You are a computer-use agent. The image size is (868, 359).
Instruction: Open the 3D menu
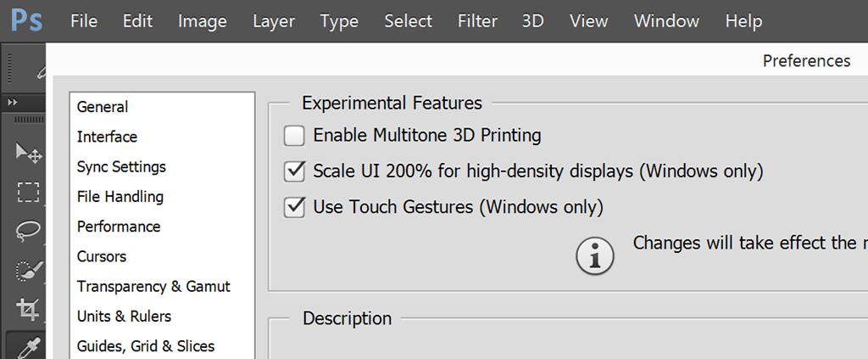point(533,21)
